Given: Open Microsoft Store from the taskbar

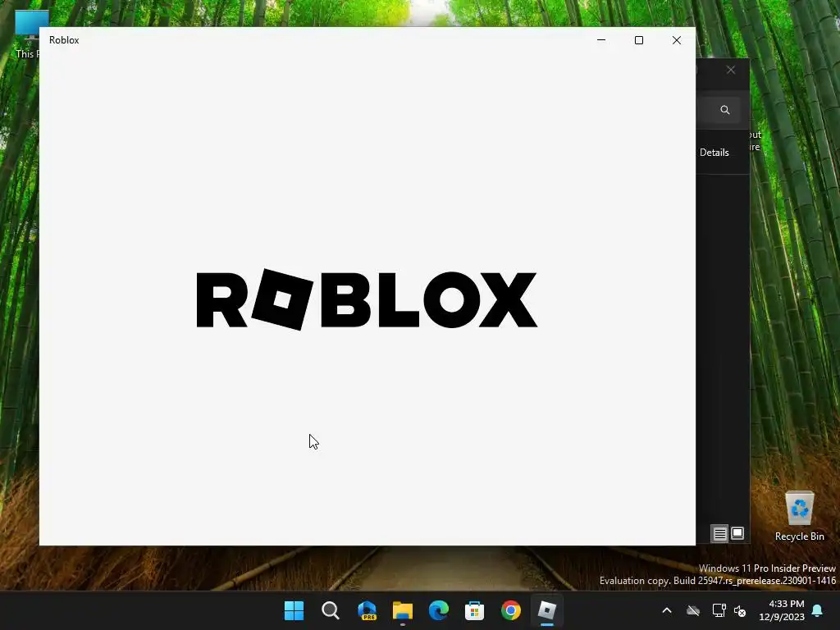Looking at the screenshot, I should 474,610.
